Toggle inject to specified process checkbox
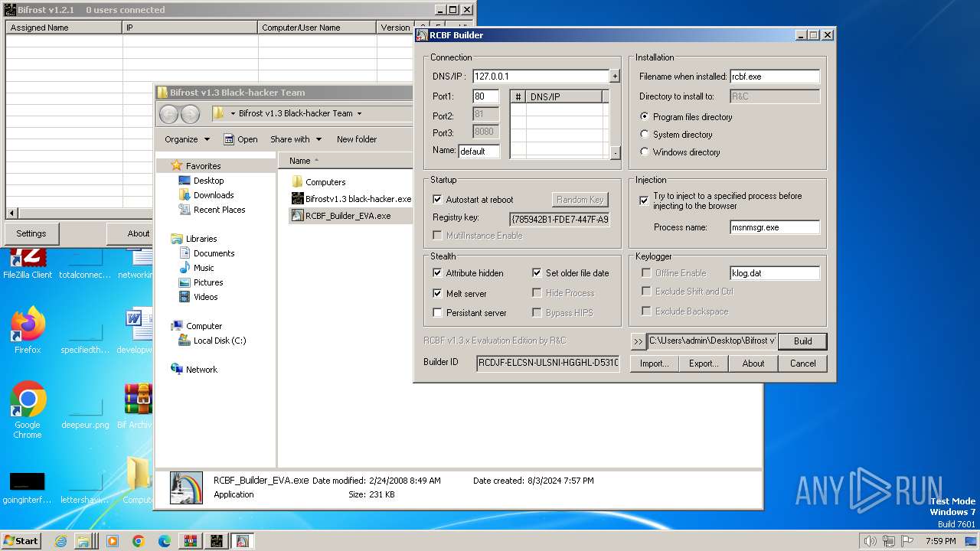The image size is (980, 551). (x=645, y=201)
